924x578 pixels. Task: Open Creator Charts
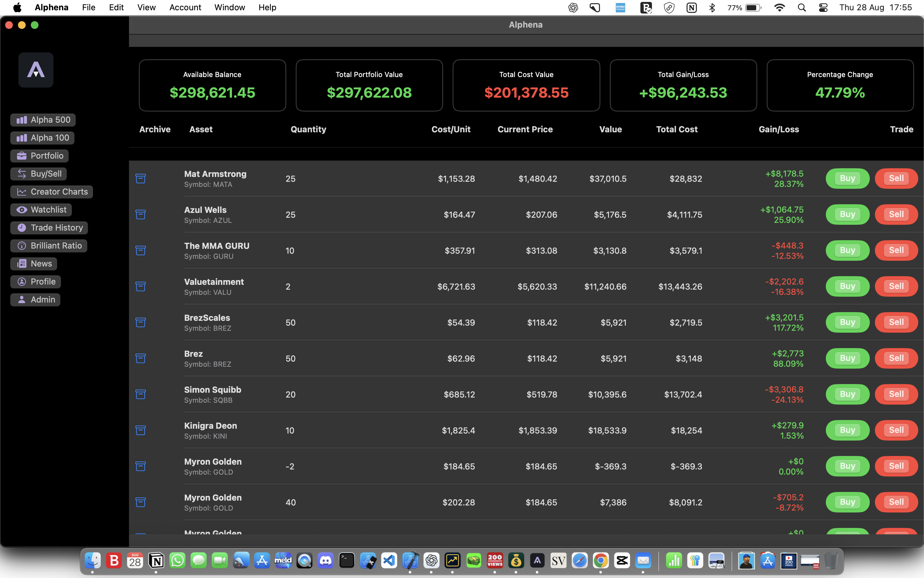coord(52,192)
